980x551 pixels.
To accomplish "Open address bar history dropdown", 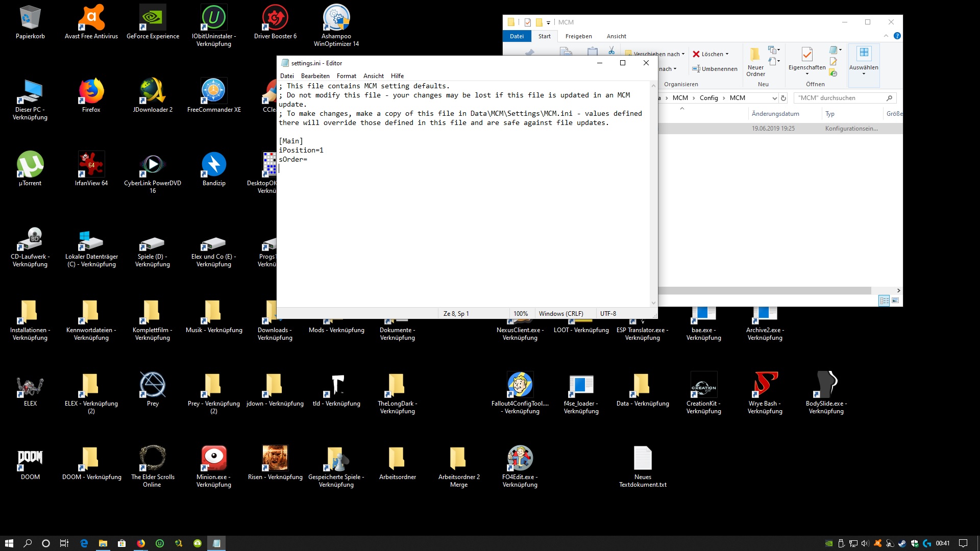I will click(774, 98).
